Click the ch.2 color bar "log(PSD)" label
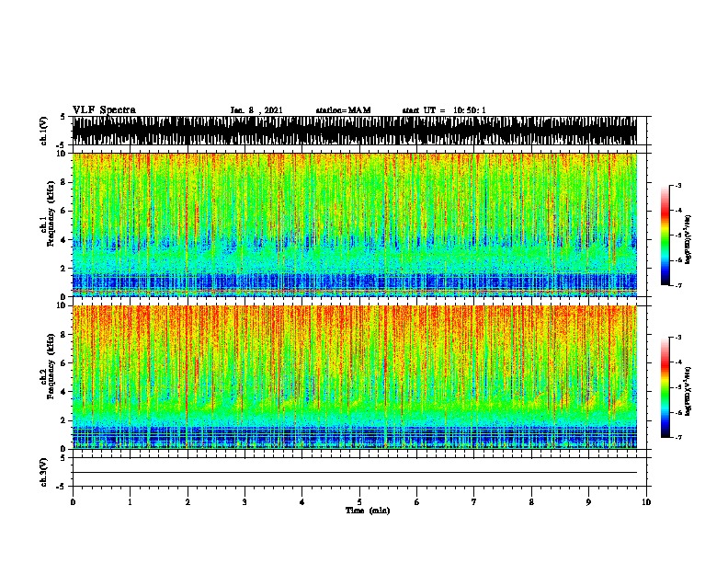This screenshot has width=728, height=563. [688, 391]
